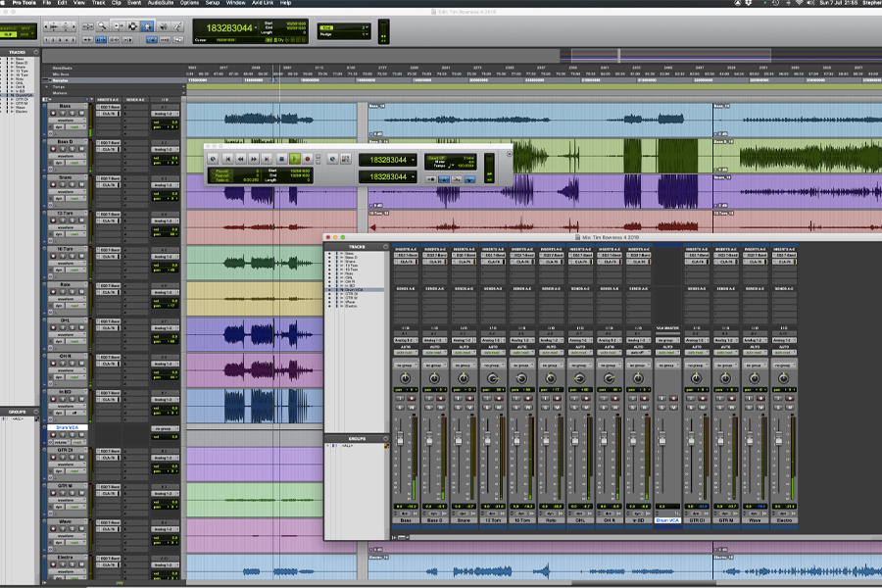
Task: Click the Stop button in Transport window
Action: pos(282,159)
